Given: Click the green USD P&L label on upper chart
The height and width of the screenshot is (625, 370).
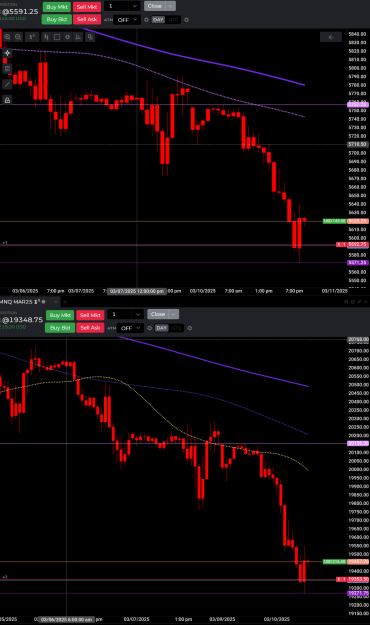Looking at the screenshot, I should [x=334, y=221].
